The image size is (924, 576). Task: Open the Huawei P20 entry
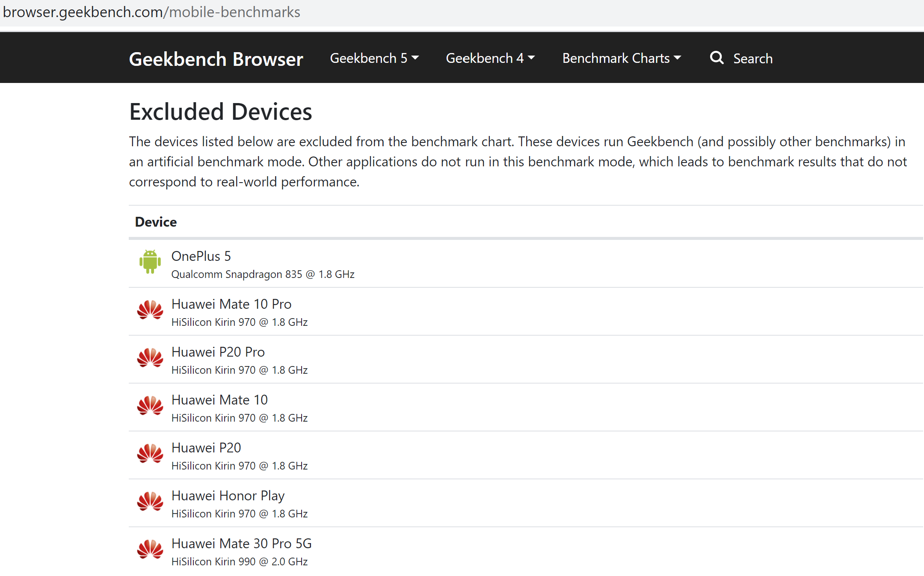click(x=206, y=448)
